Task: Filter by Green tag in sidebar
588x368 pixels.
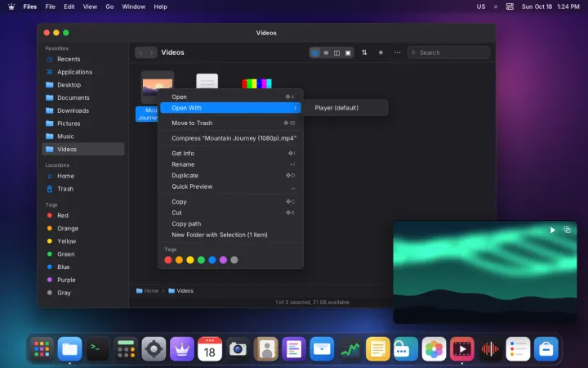Action: coord(82,254)
